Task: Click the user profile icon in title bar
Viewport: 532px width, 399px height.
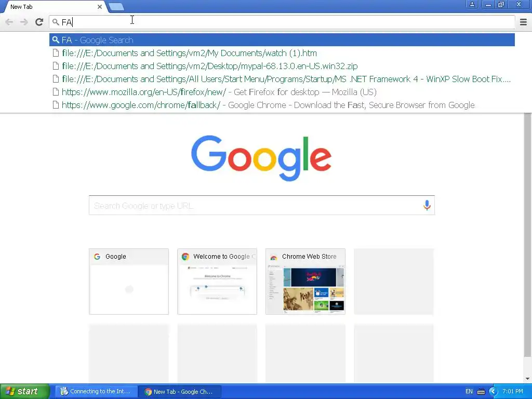Action: point(472,4)
